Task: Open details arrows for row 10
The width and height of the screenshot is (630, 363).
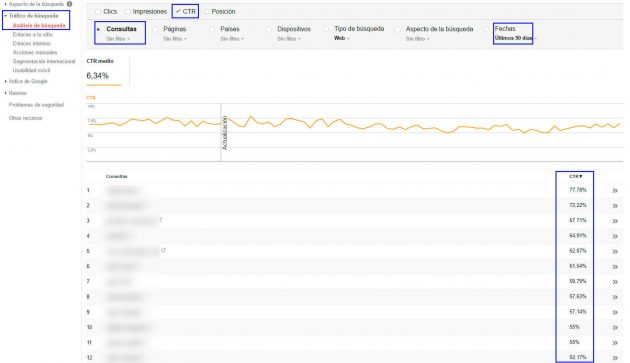Action: pyautogui.click(x=615, y=328)
